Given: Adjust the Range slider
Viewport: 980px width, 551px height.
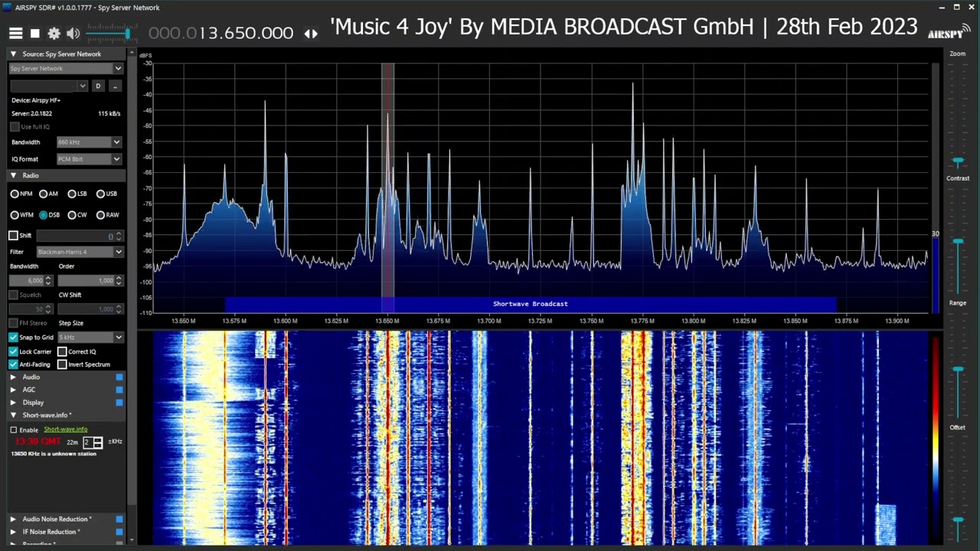Looking at the screenshot, I should (958, 370).
